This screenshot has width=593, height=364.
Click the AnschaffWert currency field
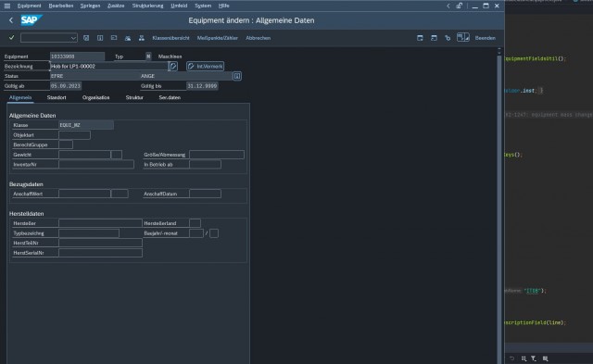click(x=120, y=194)
